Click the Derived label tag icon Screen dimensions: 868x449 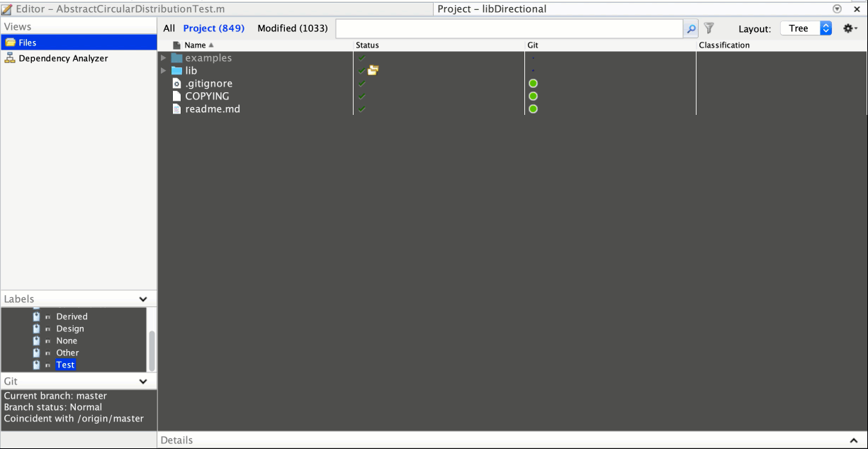tap(37, 317)
